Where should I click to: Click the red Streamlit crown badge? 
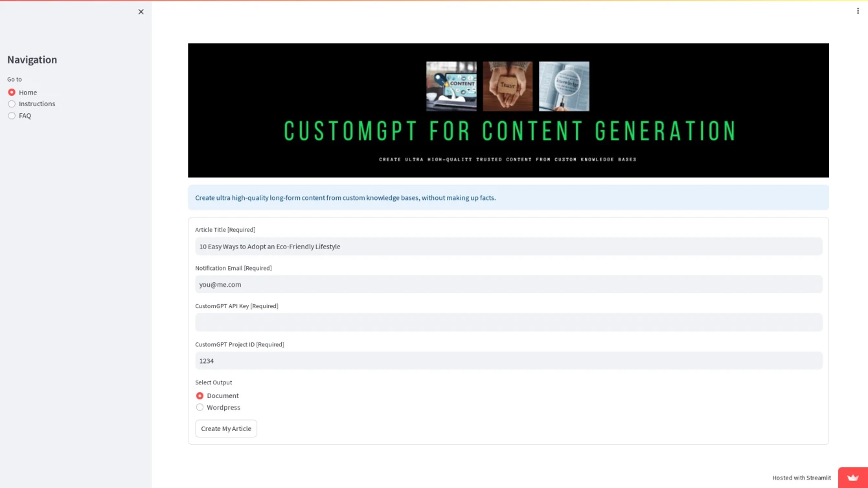click(x=853, y=478)
